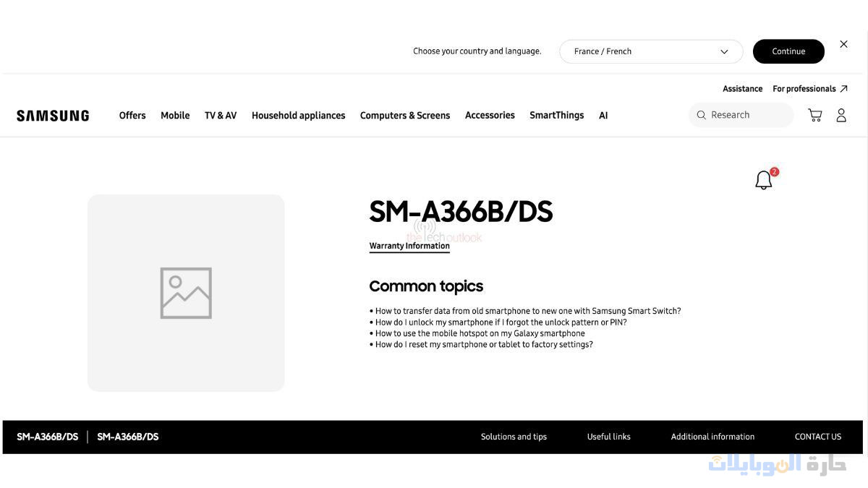Go to Computers & Screens section
Screen dimensions: 868x488
[x=405, y=116]
